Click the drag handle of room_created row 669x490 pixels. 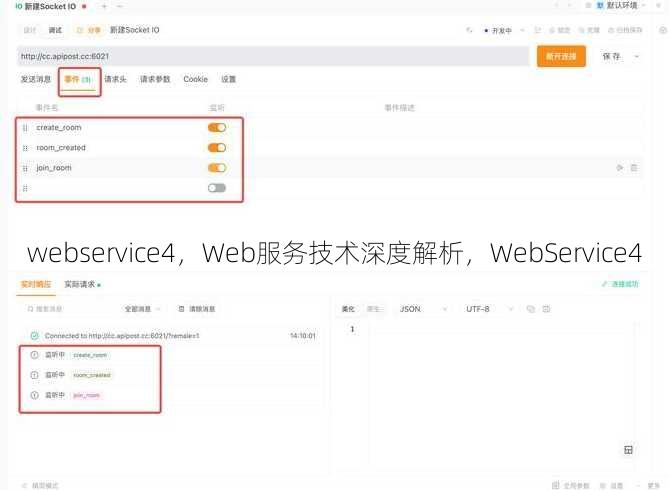25,148
